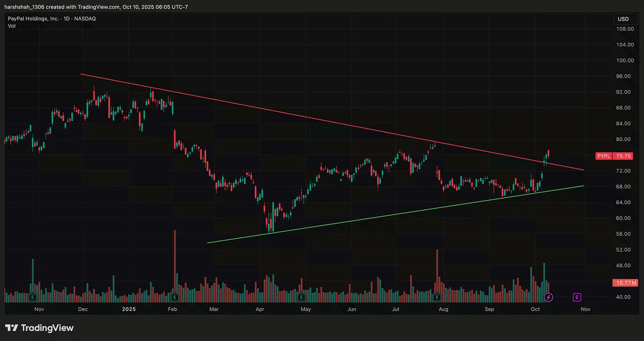
Task: Click the 108.00 price axis label
Action: (x=625, y=29)
